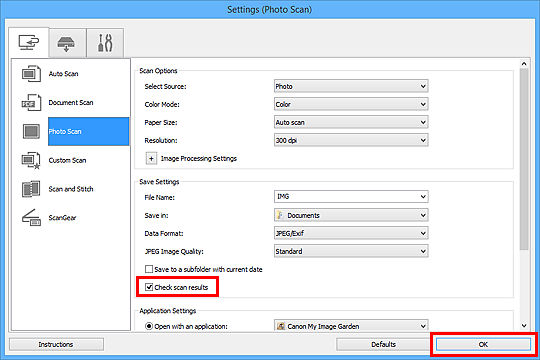This screenshot has width=540, height=360.
Task: Click the JPEG Image Quality: label
Action: tap(174, 251)
